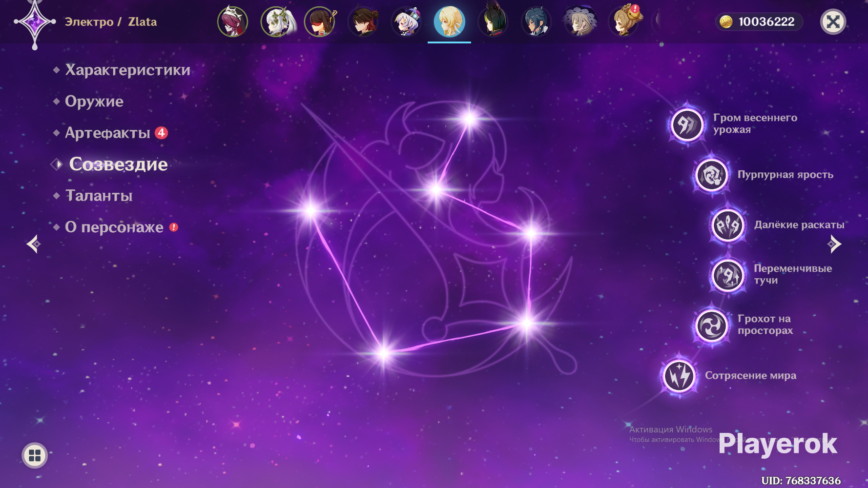Select the portrait with red blindfold and hairpin
Viewport: 868px width, 488px height.
pyautogui.click(x=320, y=21)
